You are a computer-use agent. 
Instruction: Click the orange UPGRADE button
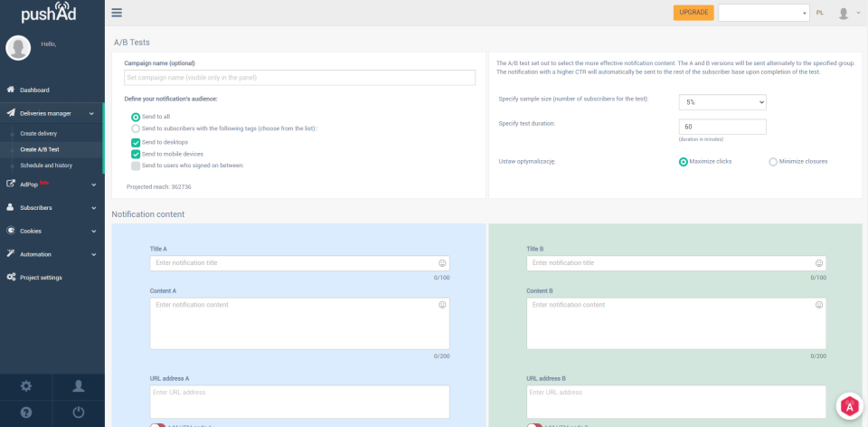pos(693,13)
